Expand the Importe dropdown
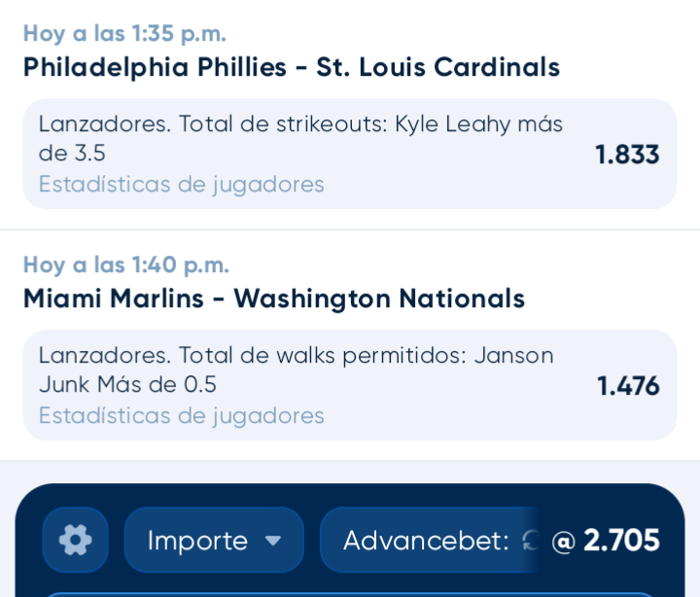Image resolution: width=700 pixels, height=597 pixels. pyautogui.click(x=214, y=540)
